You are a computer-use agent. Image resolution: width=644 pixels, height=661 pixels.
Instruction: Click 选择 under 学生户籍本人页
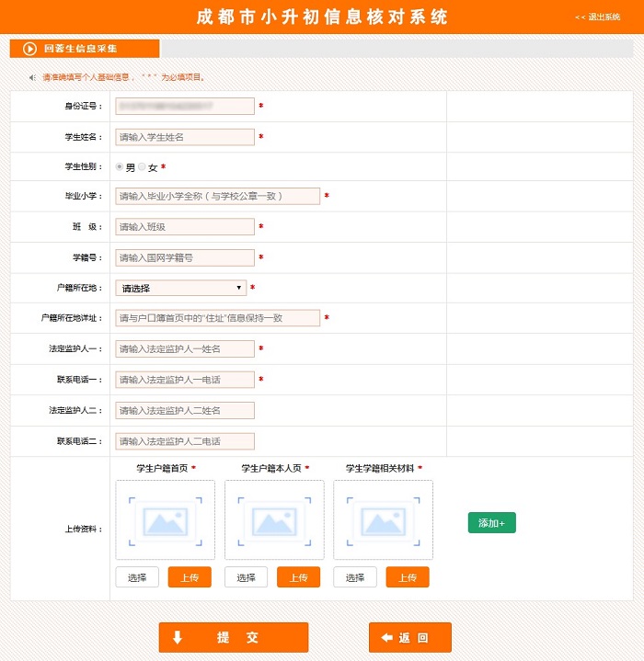tap(246, 577)
